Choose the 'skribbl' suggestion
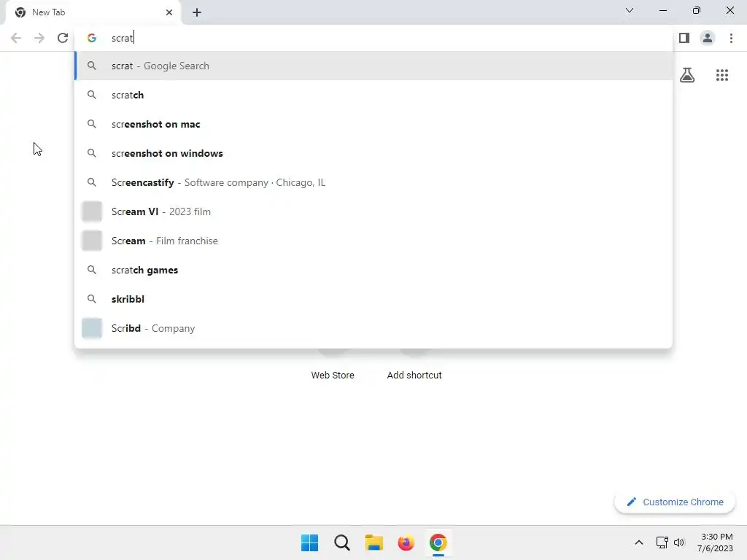747x560 pixels. point(373,299)
